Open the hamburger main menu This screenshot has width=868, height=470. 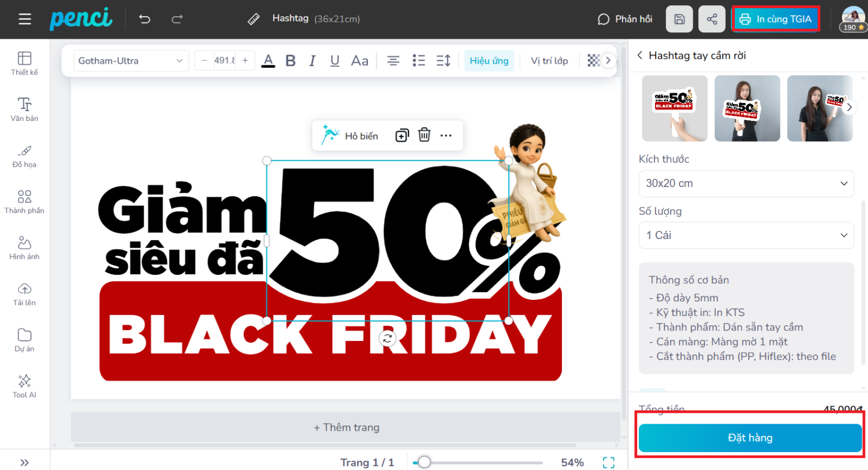coord(25,19)
